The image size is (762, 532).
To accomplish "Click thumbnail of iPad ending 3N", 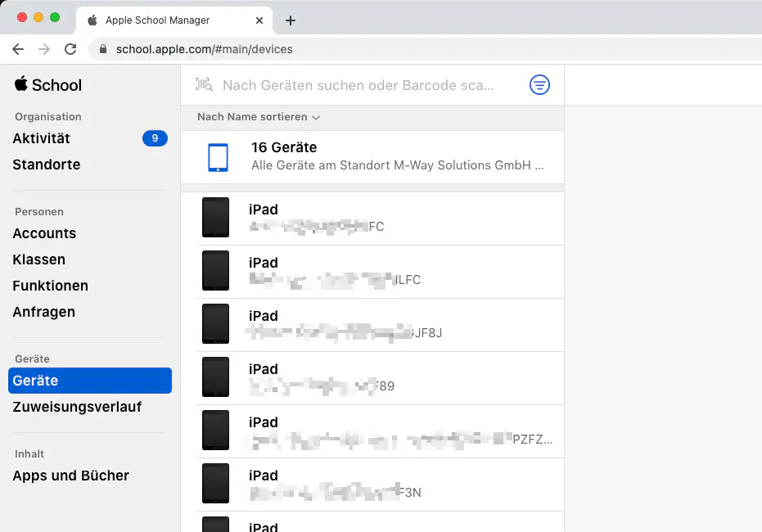I will point(215,484).
